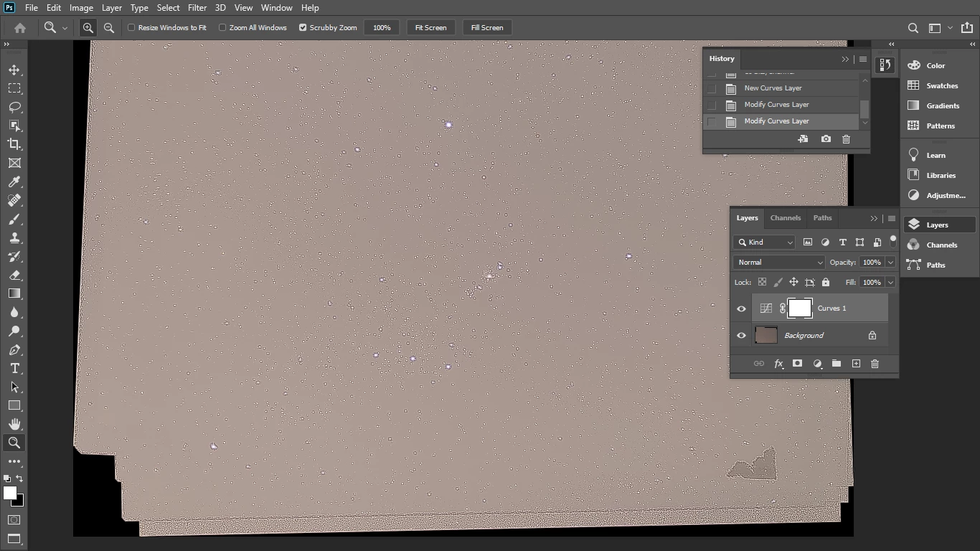Open the Fill slider dropdown arrow

coord(890,283)
